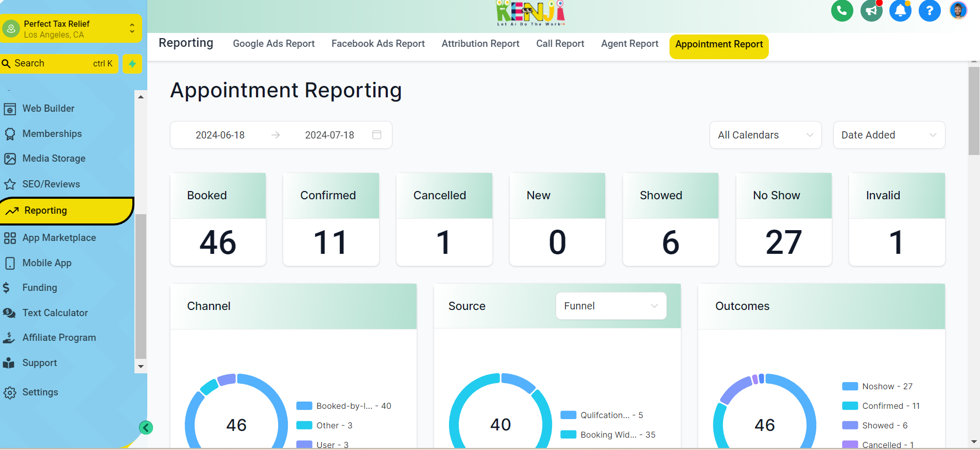
Task: Open the Facebook Ads Report tab
Action: point(378,44)
